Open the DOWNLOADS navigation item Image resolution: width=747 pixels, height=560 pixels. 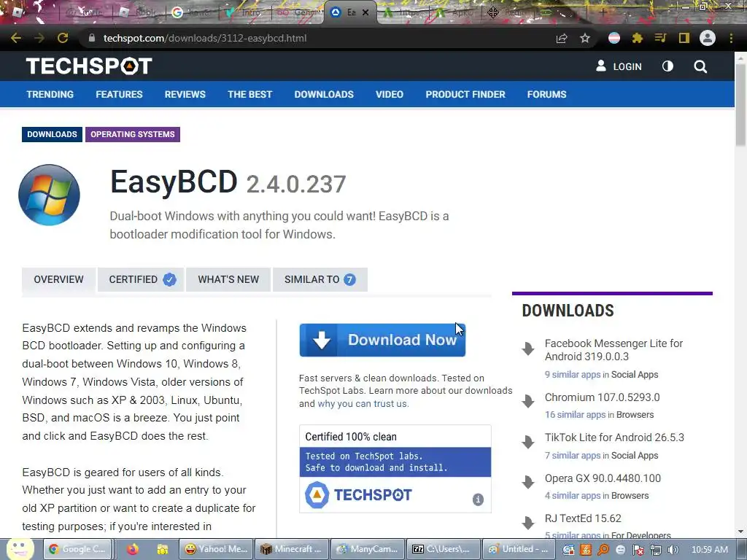click(324, 94)
